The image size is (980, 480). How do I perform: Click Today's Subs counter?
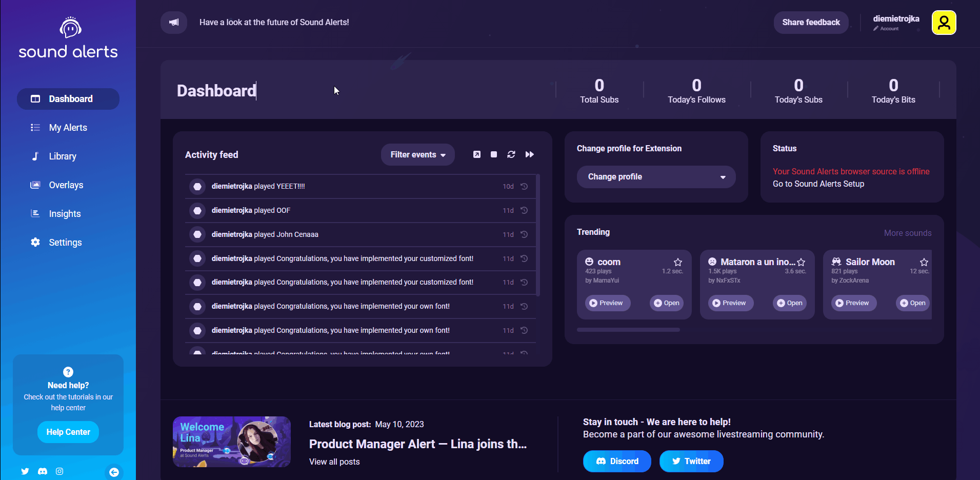pos(798,90)
